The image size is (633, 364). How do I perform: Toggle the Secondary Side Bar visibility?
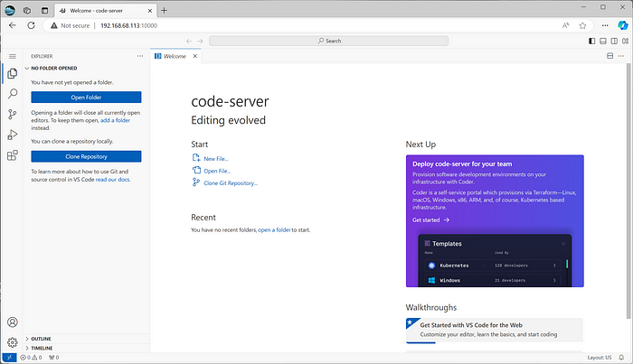coord(614,41)
